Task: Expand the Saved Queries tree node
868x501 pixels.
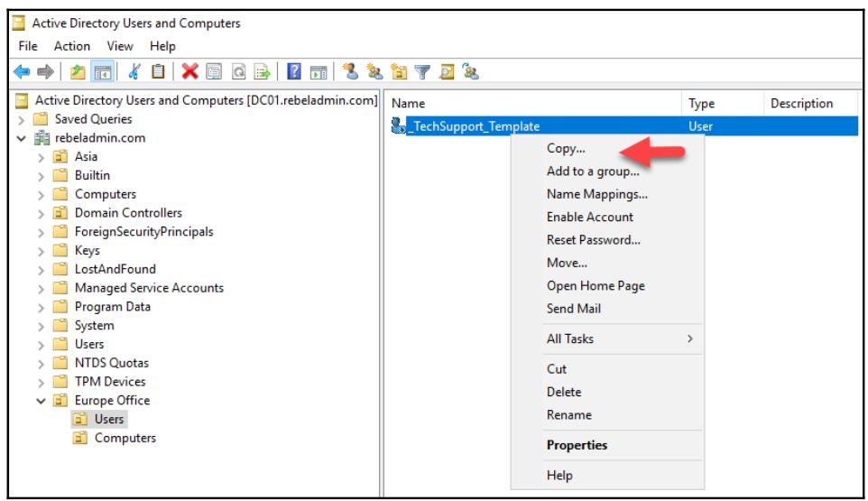Action: pyautogui.click(x=21, y=119)
